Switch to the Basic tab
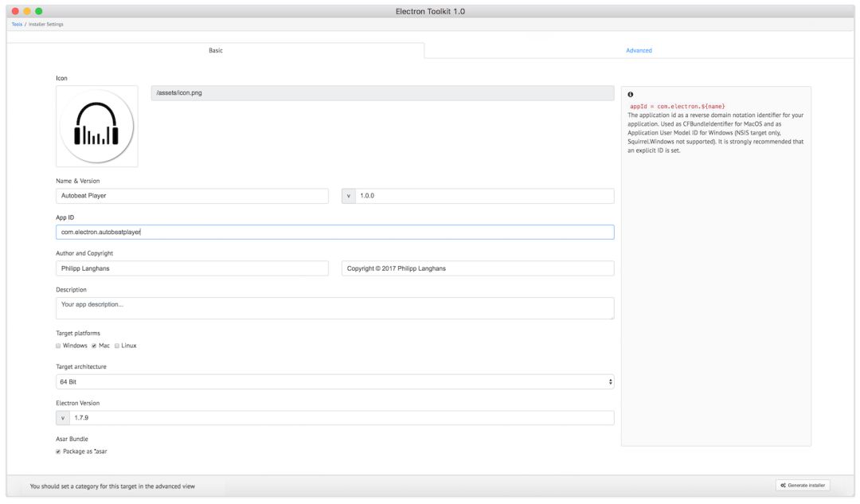The width and height of the screenshot is (860, 504). tap(216, 50)
